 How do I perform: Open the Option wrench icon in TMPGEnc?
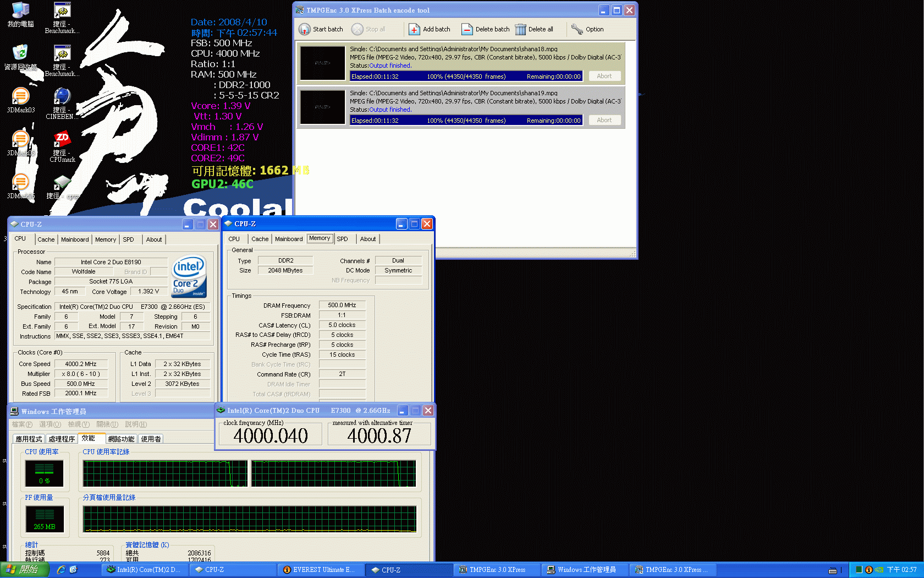[577, 29]
